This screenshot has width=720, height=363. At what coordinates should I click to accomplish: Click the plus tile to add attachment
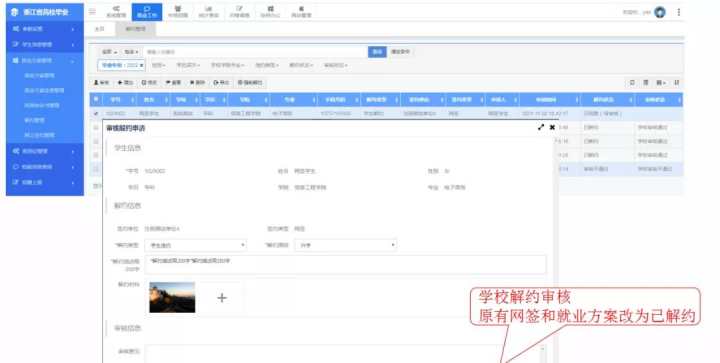coord(222,298)
